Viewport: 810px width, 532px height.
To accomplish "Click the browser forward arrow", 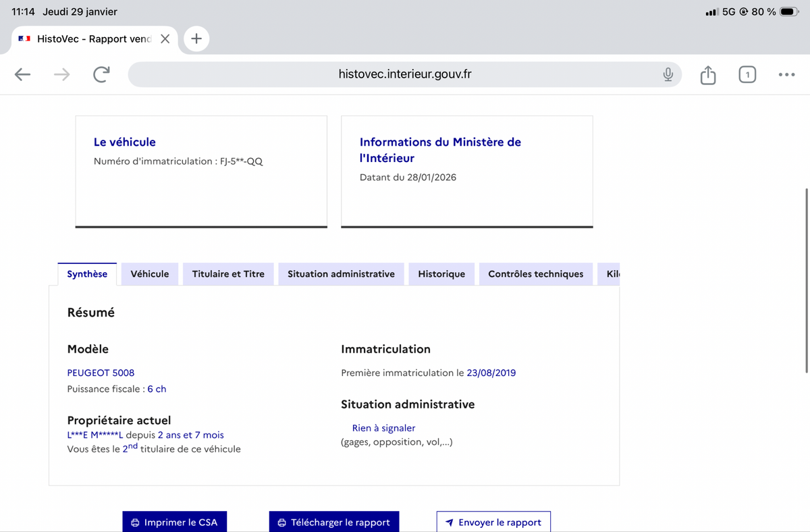I will tap(62, 74).
